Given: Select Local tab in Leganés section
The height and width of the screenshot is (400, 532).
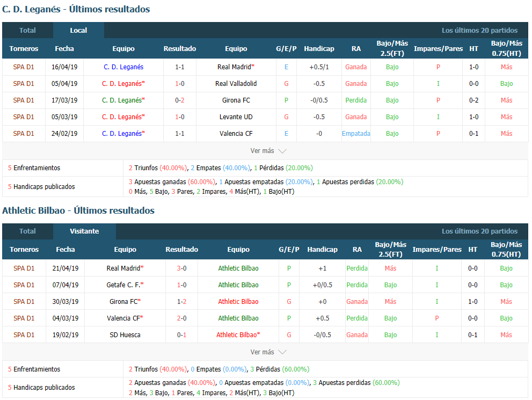Looking at the screenshot, I should coord(78,30).
